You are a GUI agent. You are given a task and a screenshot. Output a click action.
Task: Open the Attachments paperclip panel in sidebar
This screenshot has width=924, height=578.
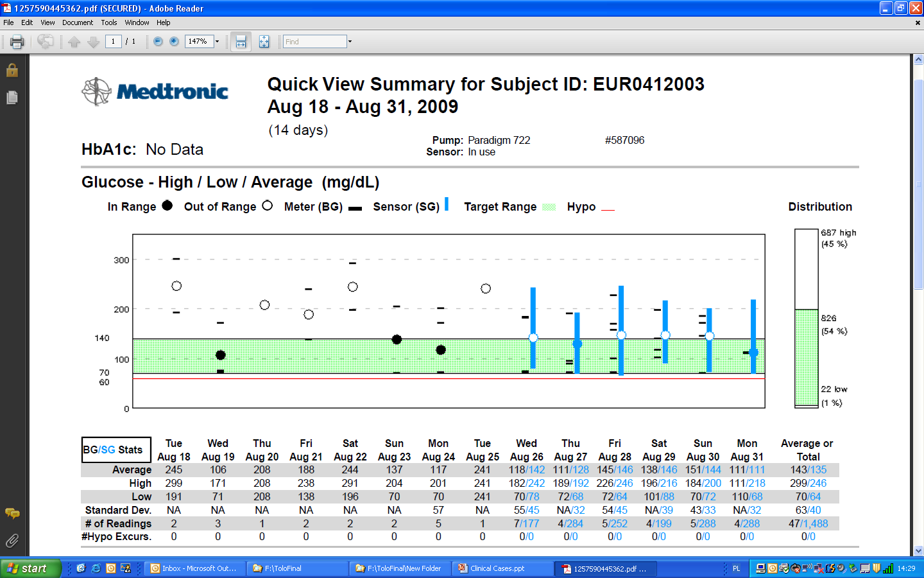click(x=12, y=541)
